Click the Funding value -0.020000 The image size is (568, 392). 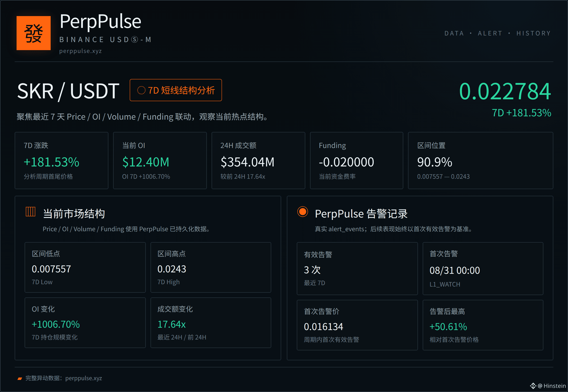[x=346, y=162]
